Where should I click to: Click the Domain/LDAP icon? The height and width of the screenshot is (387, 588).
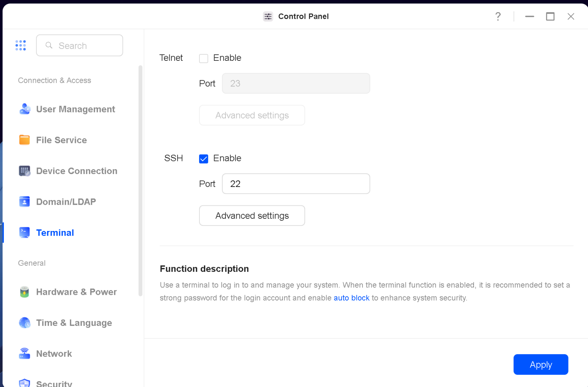tap(24, 202)
